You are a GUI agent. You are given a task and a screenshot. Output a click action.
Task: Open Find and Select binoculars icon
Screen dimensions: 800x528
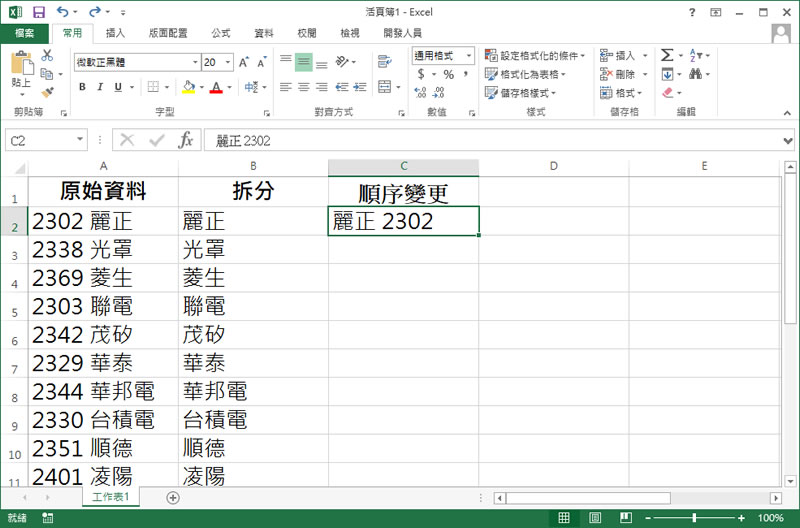click(x=695, y=74)
